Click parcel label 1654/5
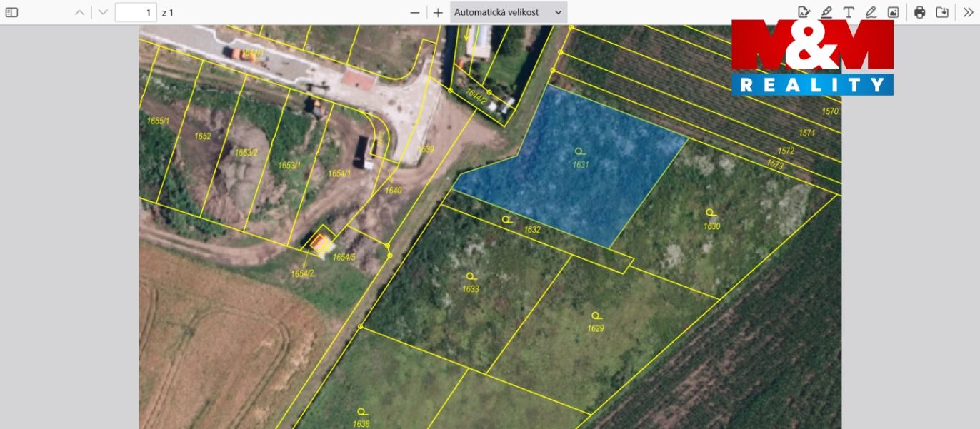 344,257
